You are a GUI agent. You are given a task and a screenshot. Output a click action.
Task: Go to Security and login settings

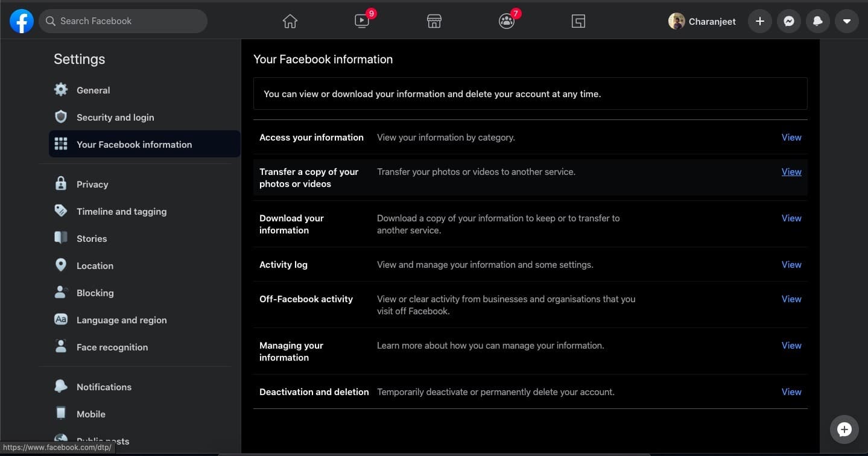pyautogui.click(x=115, y=118)
